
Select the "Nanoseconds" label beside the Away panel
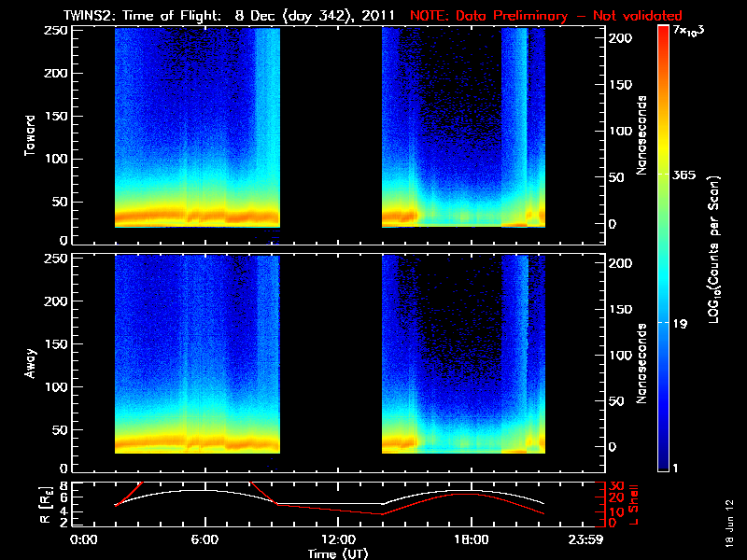click(641, 363)
